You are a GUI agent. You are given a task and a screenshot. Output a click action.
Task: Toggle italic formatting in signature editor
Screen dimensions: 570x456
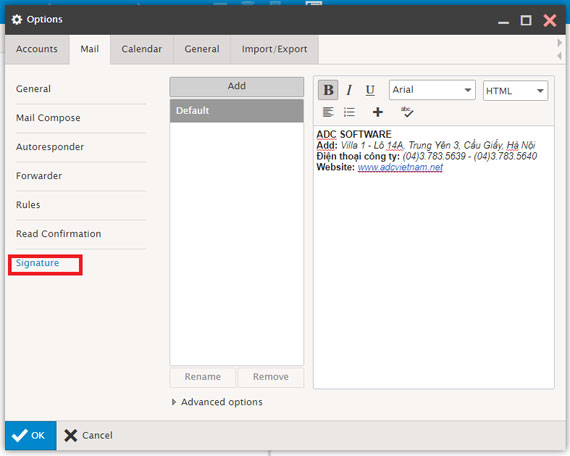tap(349, 90)
